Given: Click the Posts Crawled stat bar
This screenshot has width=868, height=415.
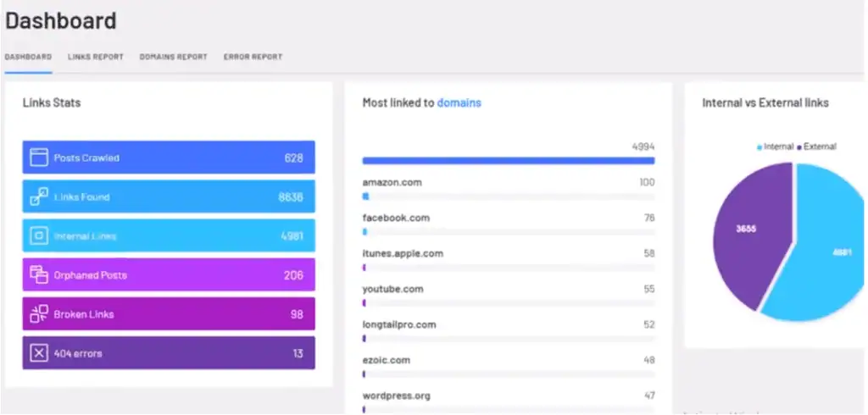Looking at the screenshot, I should (x=169, y=158).
